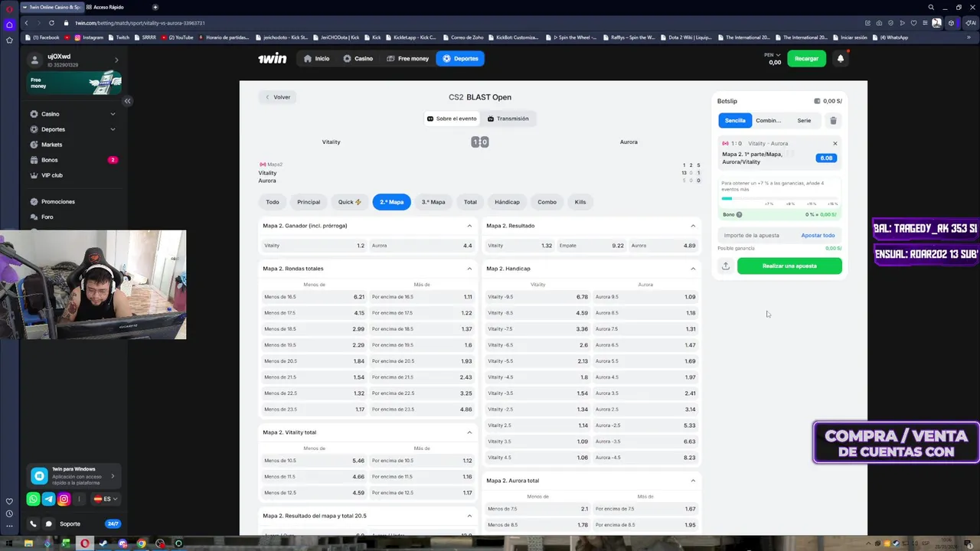Open VIP club in sidebar
The image size is (980, 551).
click(x=52, y=175)
